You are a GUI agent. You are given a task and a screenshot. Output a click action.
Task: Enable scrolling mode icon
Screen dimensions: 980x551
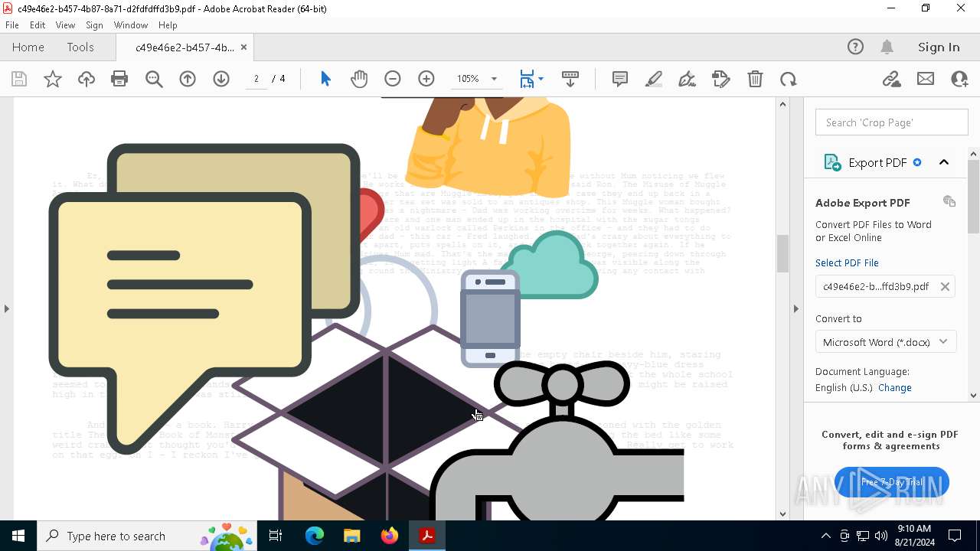570,79
